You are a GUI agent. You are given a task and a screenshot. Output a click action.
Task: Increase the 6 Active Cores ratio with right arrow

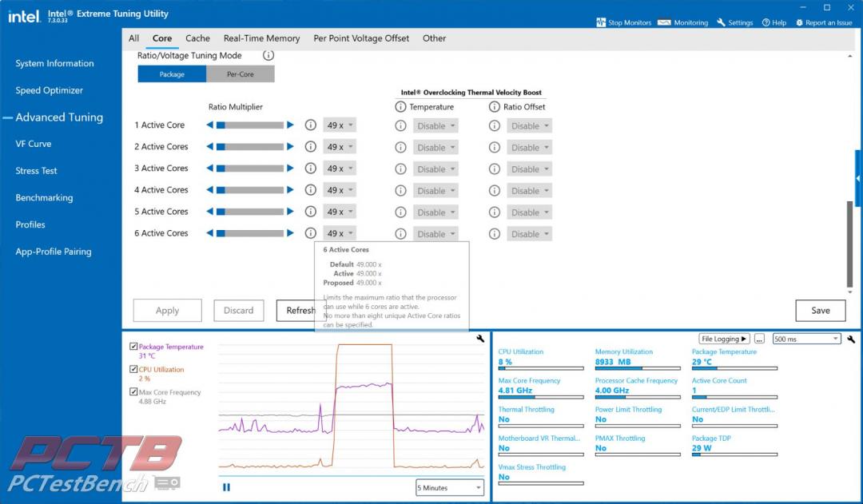point(290,232)
